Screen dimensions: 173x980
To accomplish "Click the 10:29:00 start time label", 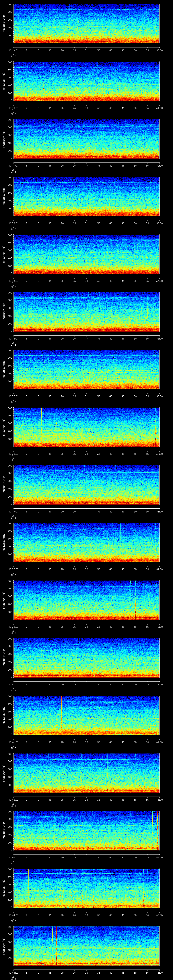I will coord(13,50).
